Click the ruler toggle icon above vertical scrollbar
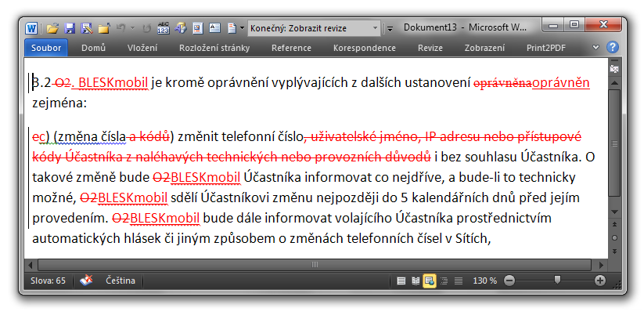The width and height of the screenshot is (644, 315). (x=614, y=69)
